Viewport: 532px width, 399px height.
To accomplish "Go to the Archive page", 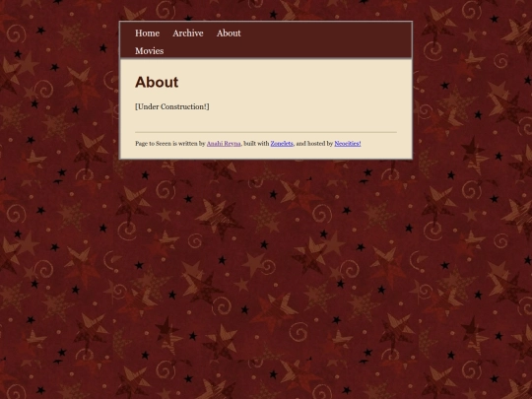I will point(188,33).
